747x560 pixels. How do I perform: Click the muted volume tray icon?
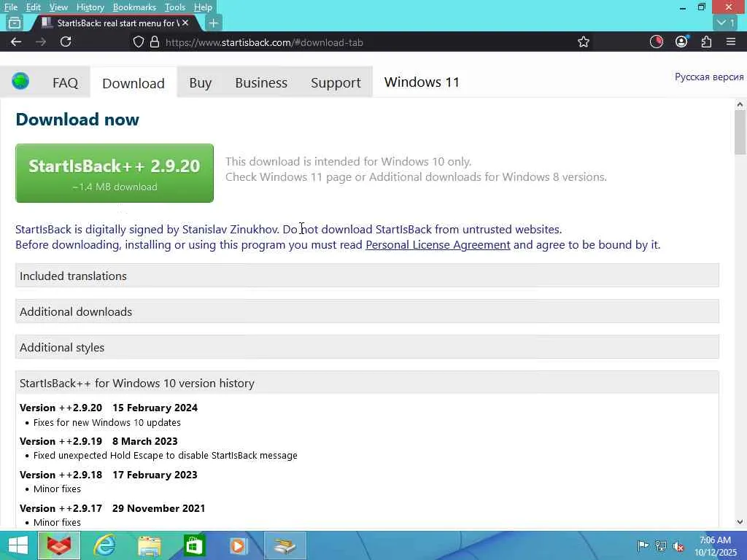coord(678,546)
